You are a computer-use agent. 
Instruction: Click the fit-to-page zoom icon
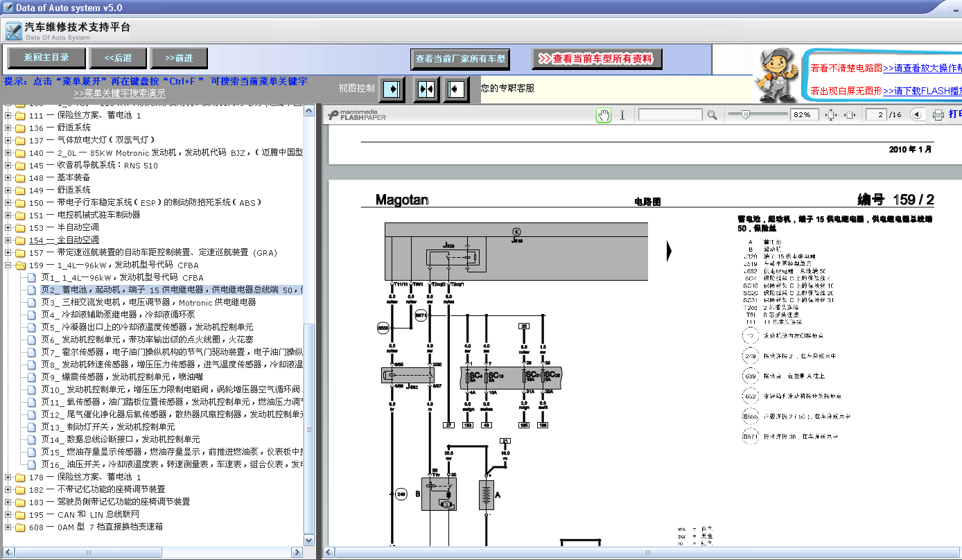pyautogui.click(x=832, y=115)
